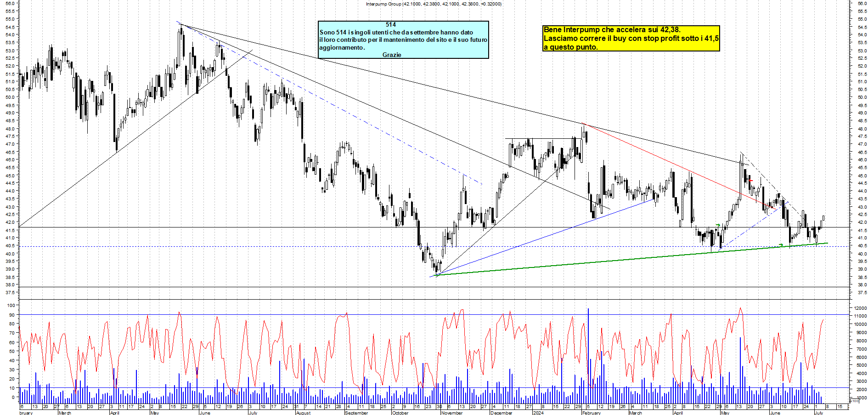The height and width of the screenshot is (415, 868).
Task: Click '50.0' on the left price scale
Action: pyautogui.click(x=10, y=97)
